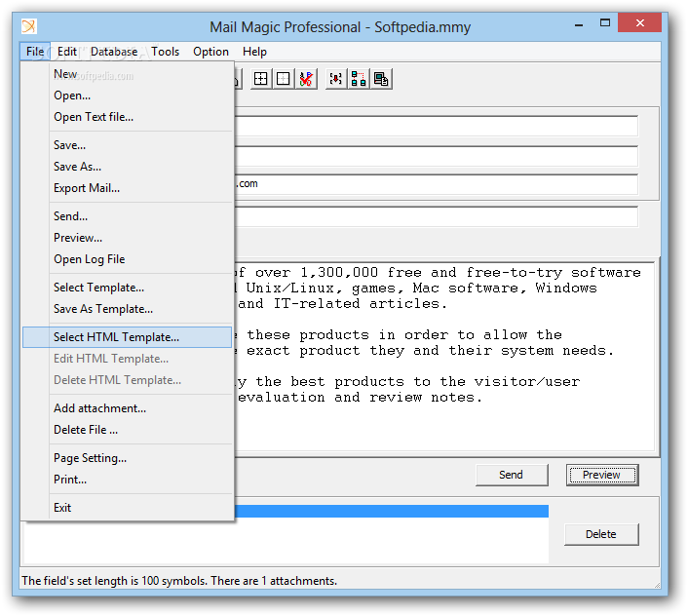Click the Send button below message
This screenshot has height=616, width=688.
(x=512, y=475)
